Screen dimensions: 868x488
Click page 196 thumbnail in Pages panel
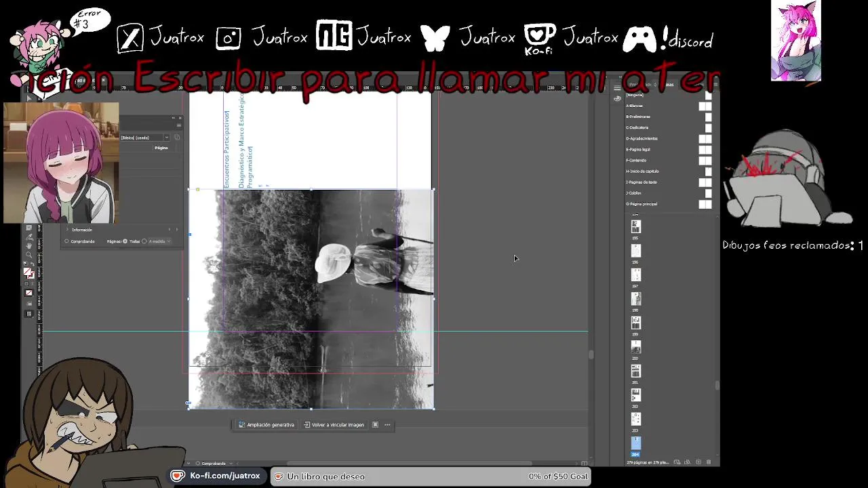[x=635, y=251]
